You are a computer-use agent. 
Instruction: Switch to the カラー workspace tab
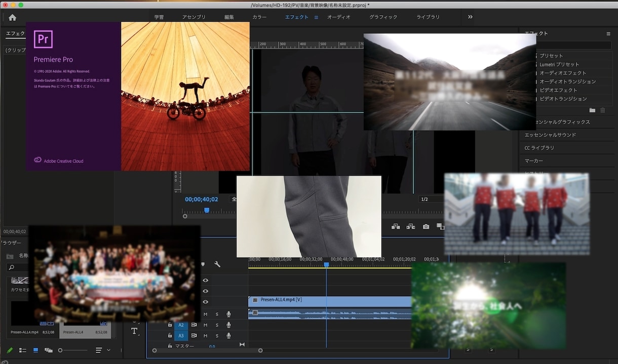click(x=259, y=17)
